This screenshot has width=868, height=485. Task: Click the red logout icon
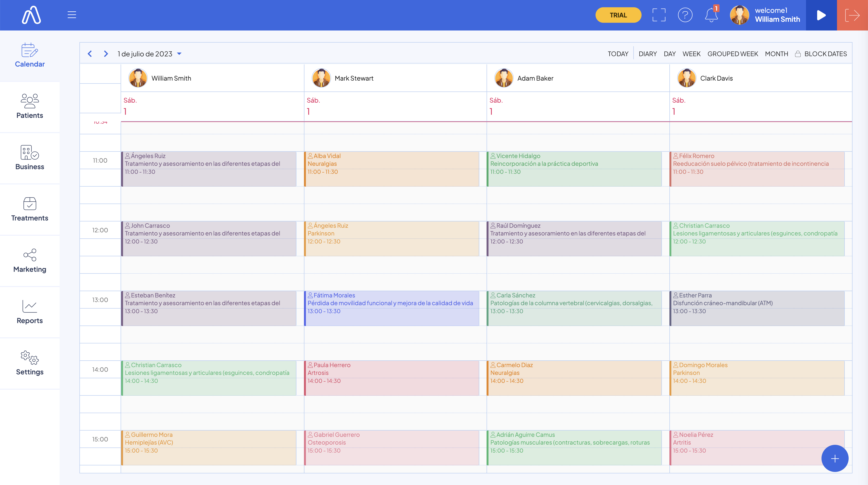coord(852,15)
